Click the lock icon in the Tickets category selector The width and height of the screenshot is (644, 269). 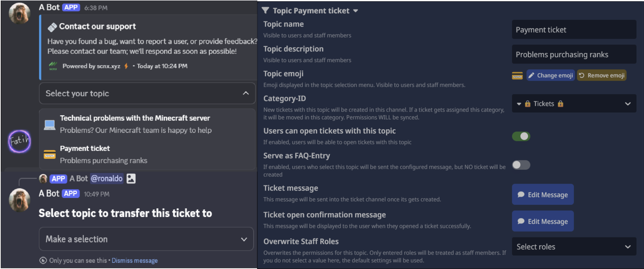click(x=528, y=104)
